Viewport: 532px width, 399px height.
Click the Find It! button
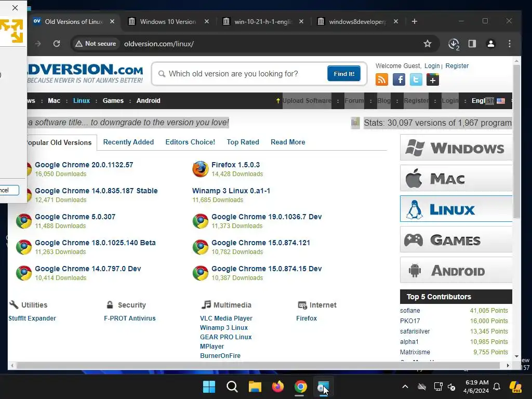(344, 74)
